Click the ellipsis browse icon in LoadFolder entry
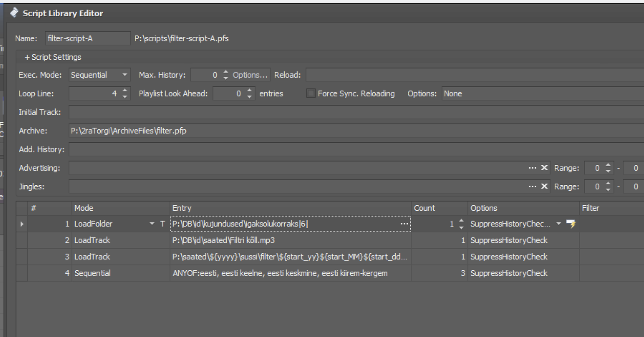 (x=404, y=224)
